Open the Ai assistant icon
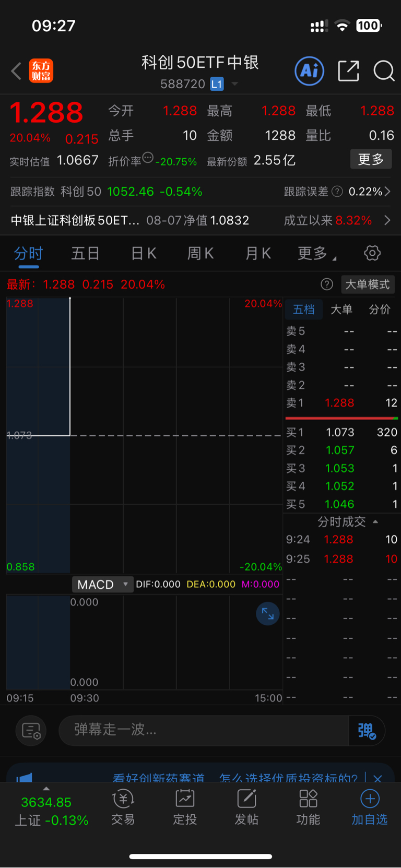 pos(310,71)
